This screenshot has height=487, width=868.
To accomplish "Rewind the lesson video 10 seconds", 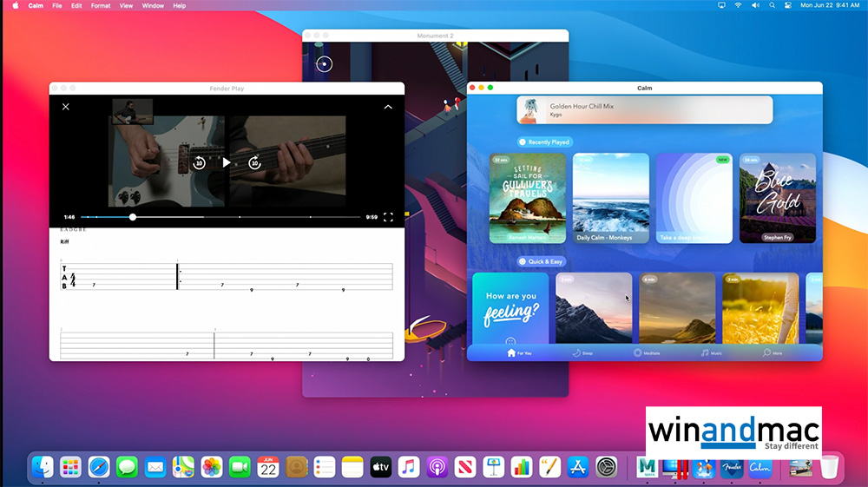I will [x=199, y=162].
